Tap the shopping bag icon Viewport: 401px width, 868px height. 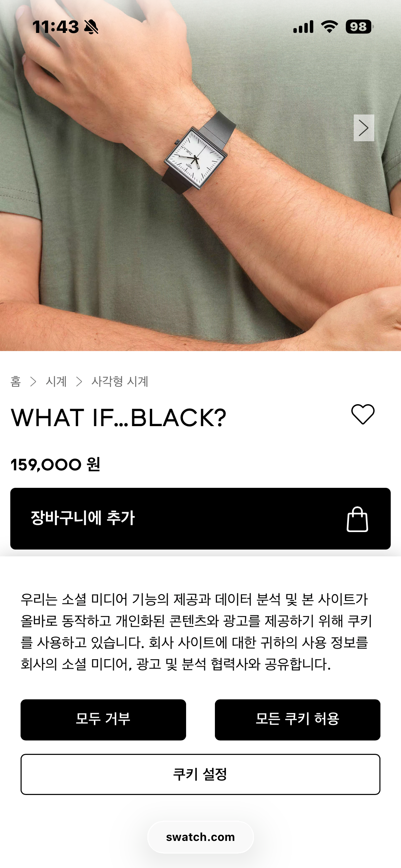pos(357,519)
